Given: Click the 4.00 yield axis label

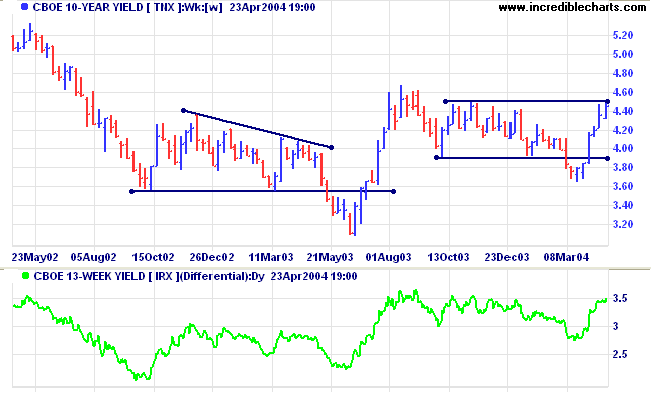Looking at the screenshot, I should [x=623, y=148].
